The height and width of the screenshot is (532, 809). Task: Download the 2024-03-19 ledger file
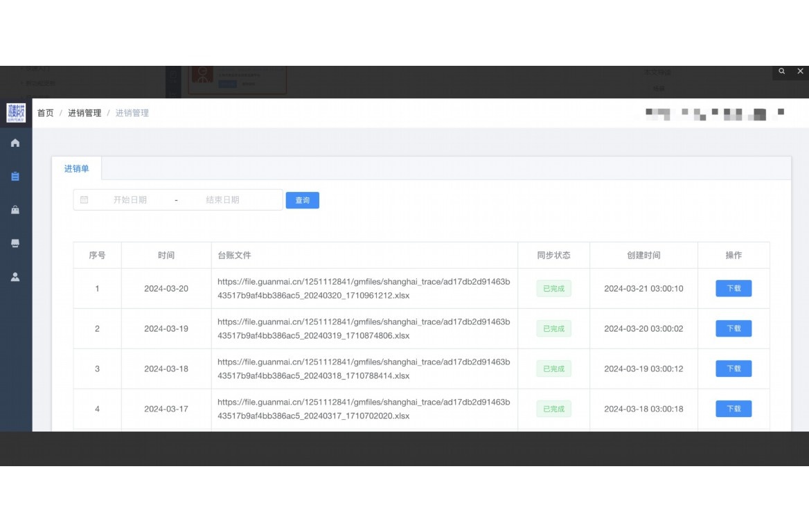point(733,328)
